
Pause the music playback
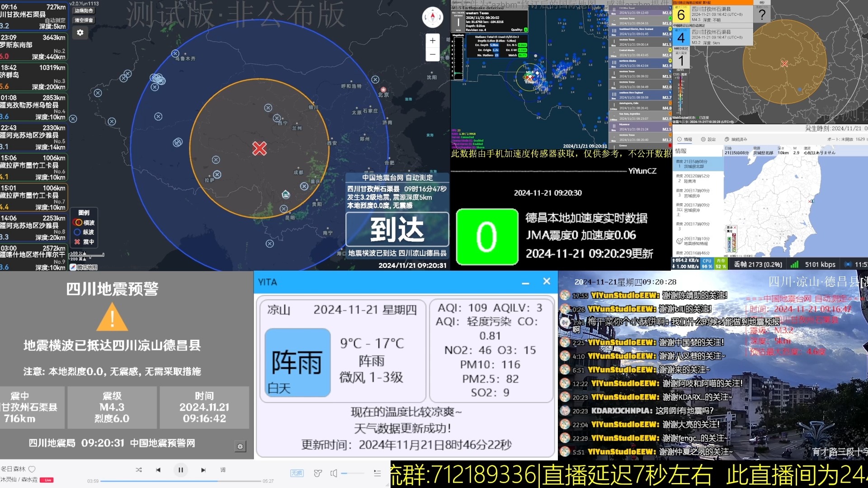(181, 470)
